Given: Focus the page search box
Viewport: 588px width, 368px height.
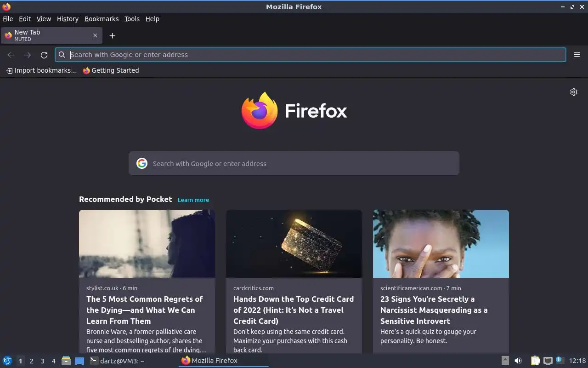Looking at the screenshot, I should coord(294,163).
